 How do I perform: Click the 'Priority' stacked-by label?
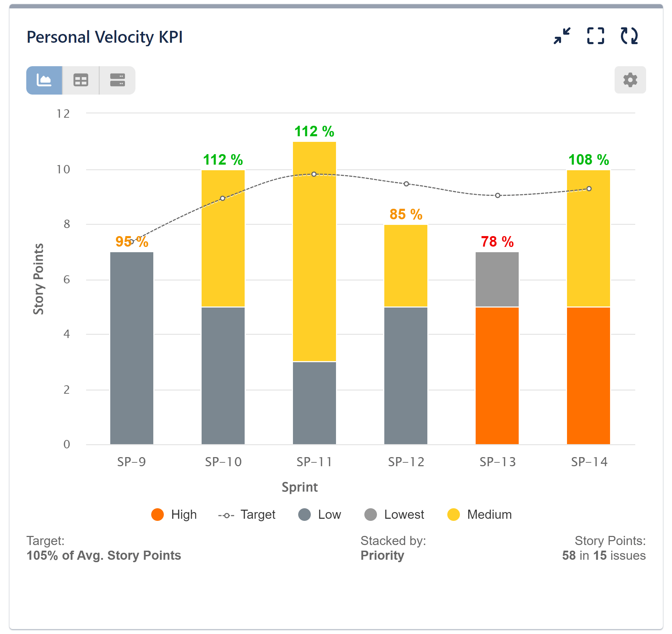tap(382, 555)
